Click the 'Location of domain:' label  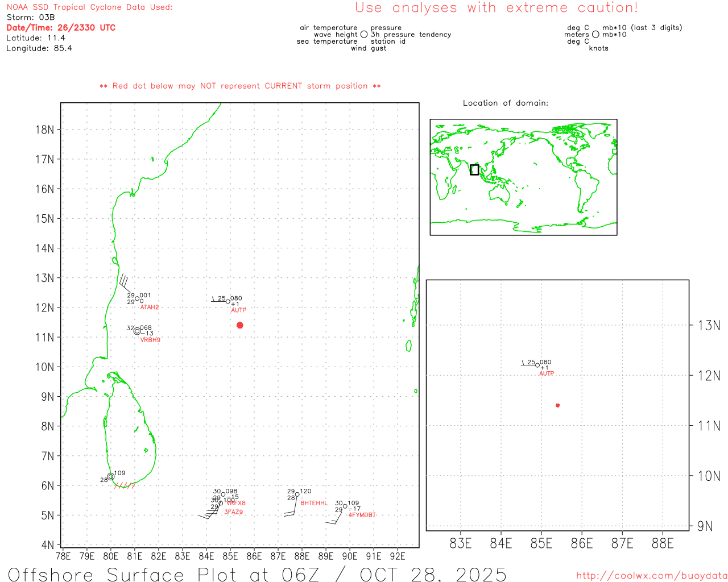point(506,103)
